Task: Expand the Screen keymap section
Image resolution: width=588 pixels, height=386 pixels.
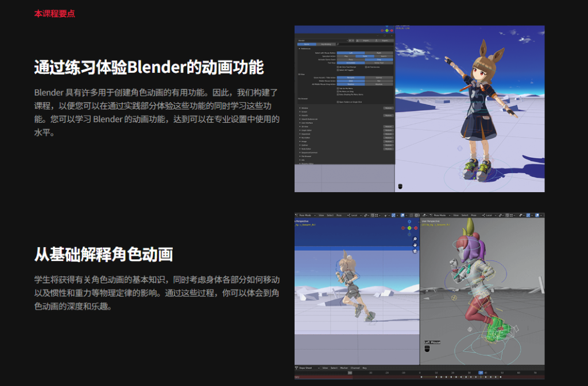Action: click(x=300, y=112)
